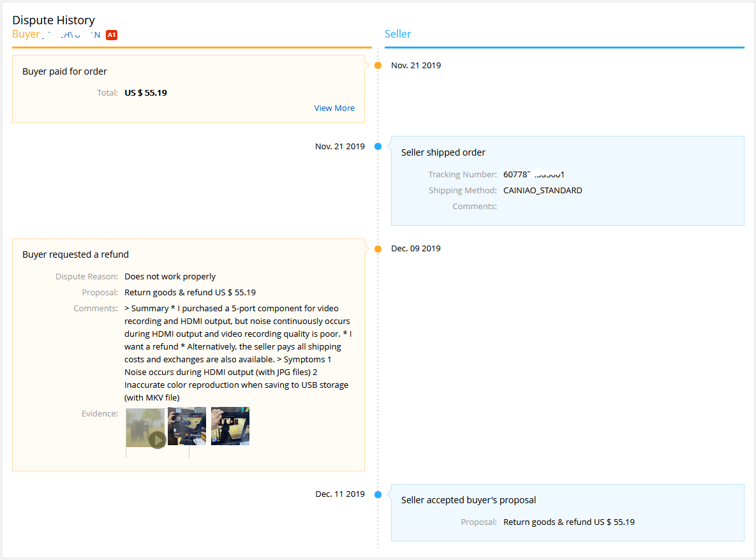Select seller's accepted proposal refund text
Screen dimensions: 756x560
569,522
